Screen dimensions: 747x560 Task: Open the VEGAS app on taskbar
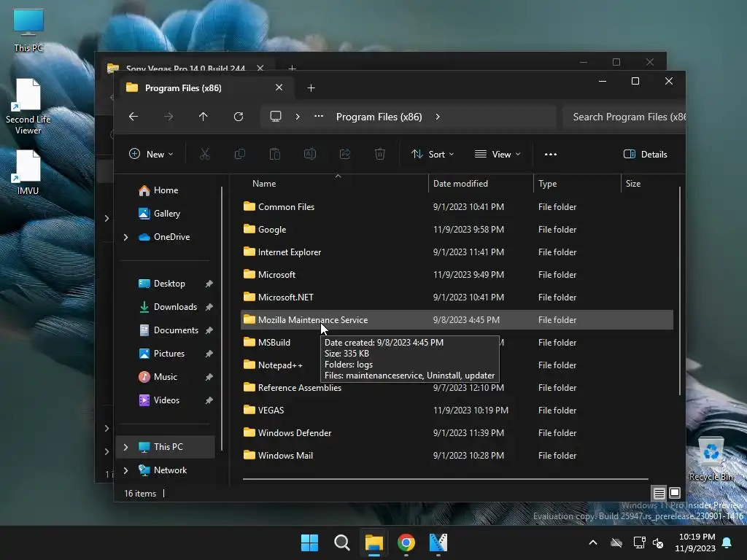coord(438,542)
